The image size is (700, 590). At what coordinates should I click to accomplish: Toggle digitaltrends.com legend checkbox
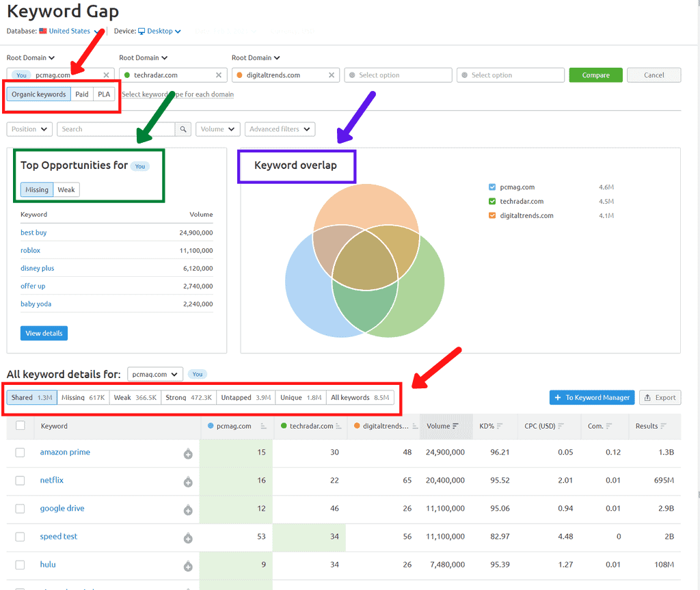click(x=492, y=216)
